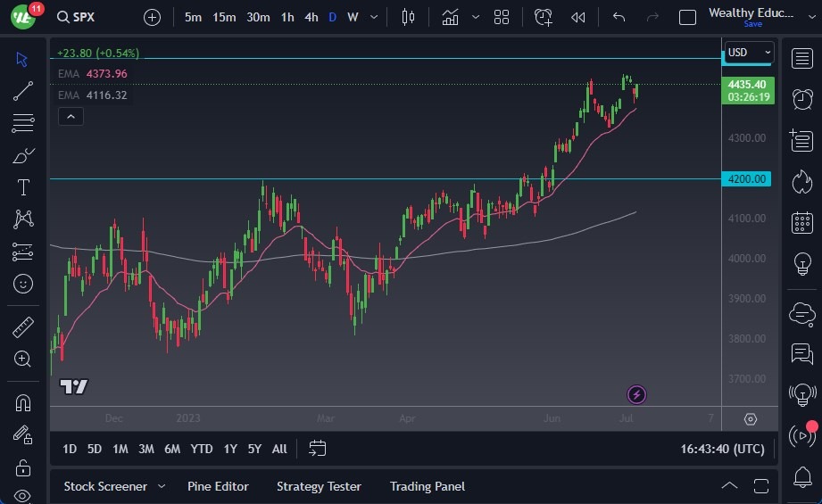The height and width of the screenshot is (504, 822).
Task: Select the 4h timeframe interval
Action: (x=311, y=17)
